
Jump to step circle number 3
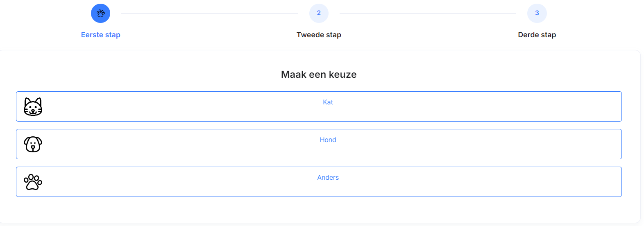[x=537, y=13]
